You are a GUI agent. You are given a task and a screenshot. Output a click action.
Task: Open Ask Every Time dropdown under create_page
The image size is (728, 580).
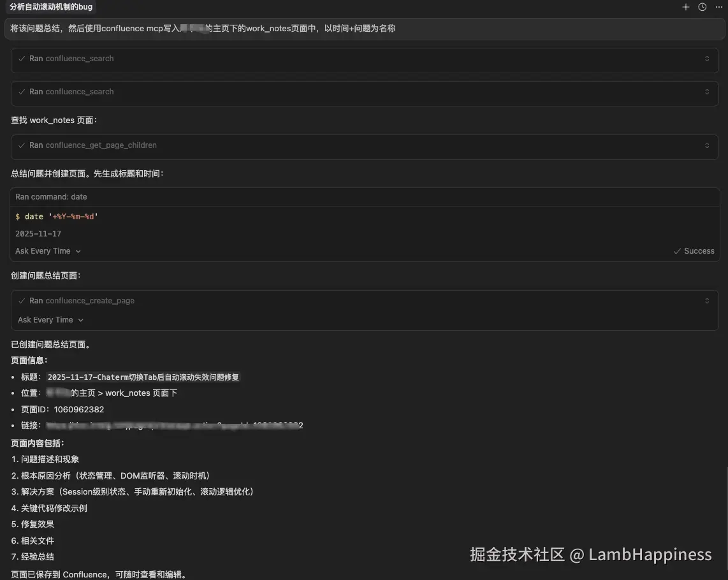click(x=50, y=320)
